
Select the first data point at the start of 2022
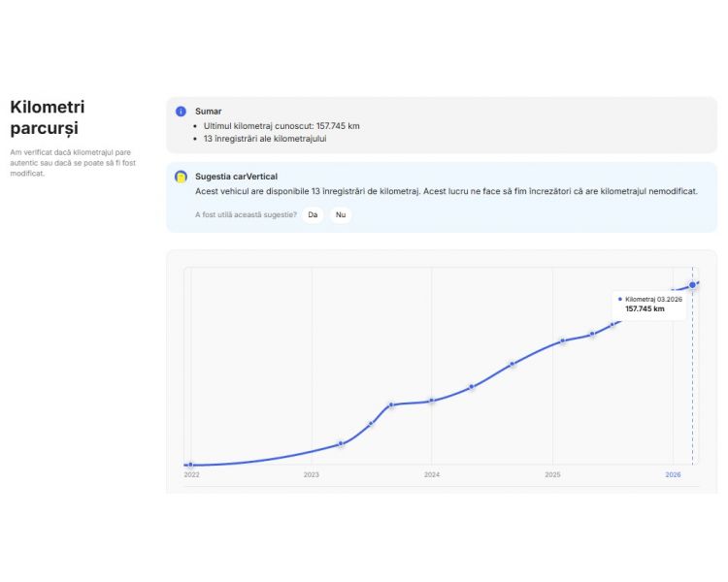[x=190, y=465]
